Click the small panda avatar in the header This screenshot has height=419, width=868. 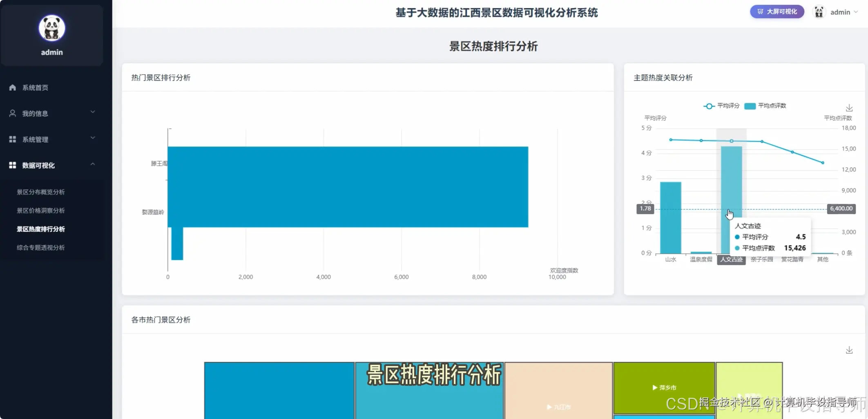pyautogui.click(x=819, y=12)
